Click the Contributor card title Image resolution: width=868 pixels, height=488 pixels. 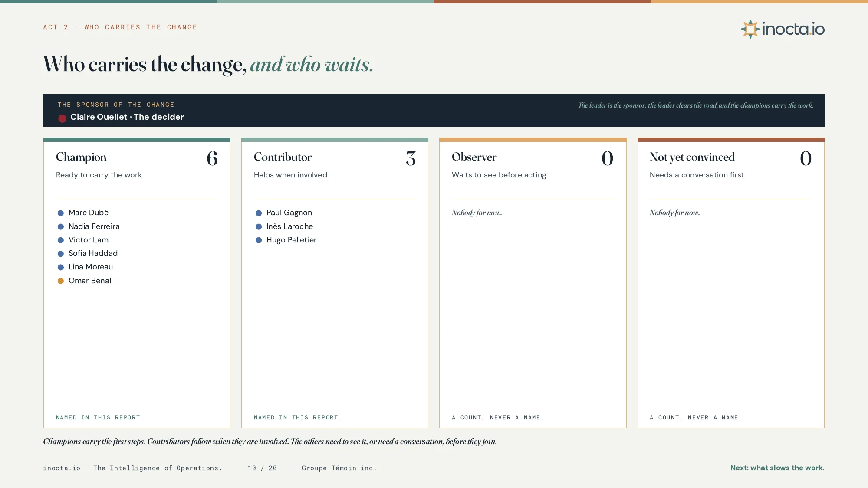click(x=283, y=157)
